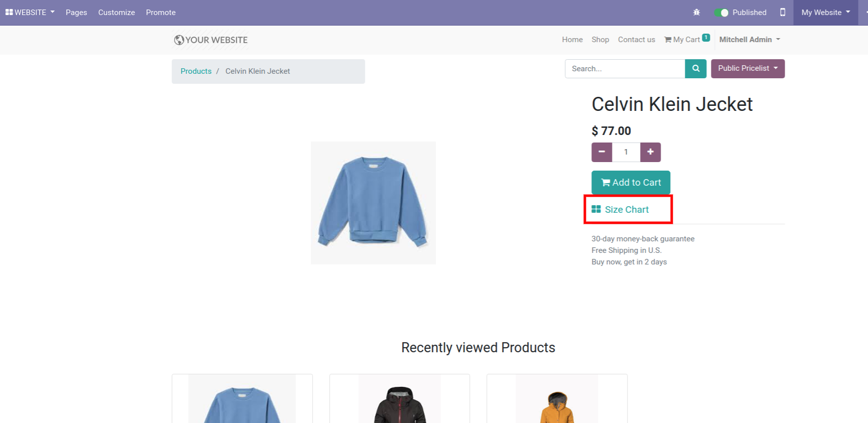Go to the Home page
This screenshot has height=423, width=868.
pyautogui.click(x=572, y=40)
